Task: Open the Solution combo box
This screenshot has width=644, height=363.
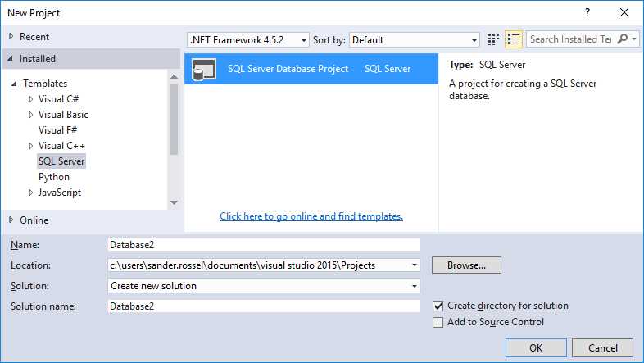Action: pyautogui.click(x=264, y=286)
